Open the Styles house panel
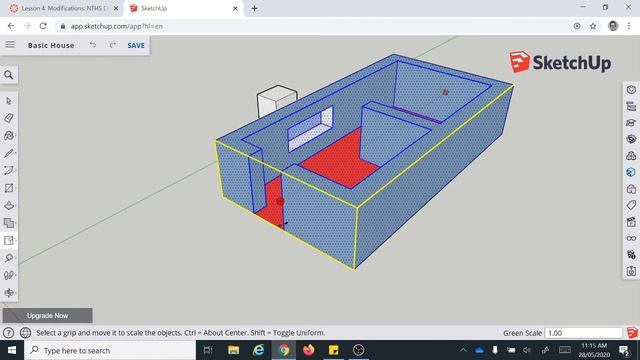640x360 pixels. pyautogui.click(x=631, y=189)
